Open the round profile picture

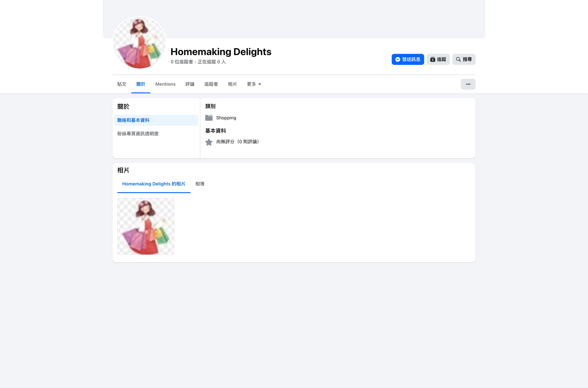[x=139, y=43]
